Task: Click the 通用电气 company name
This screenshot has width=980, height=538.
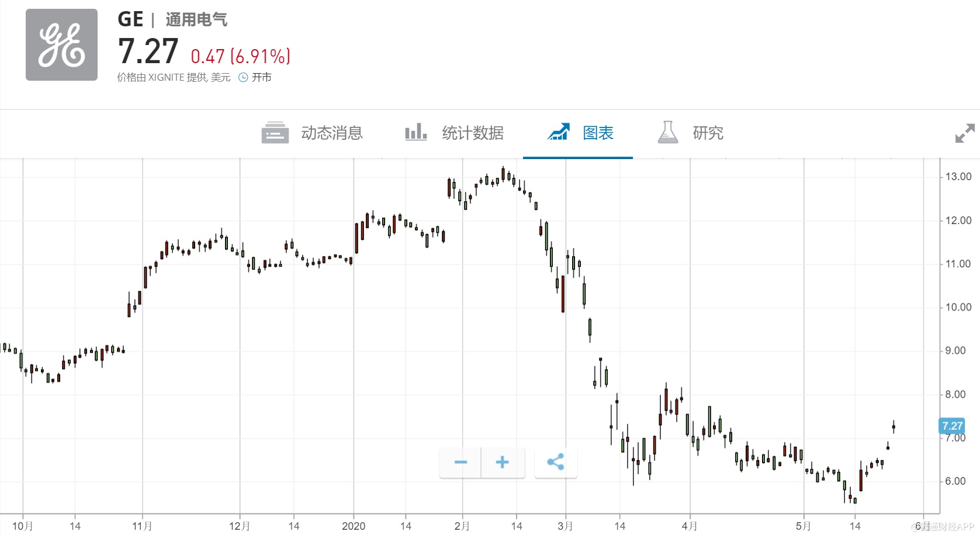Action: click(x=196, y=20)
